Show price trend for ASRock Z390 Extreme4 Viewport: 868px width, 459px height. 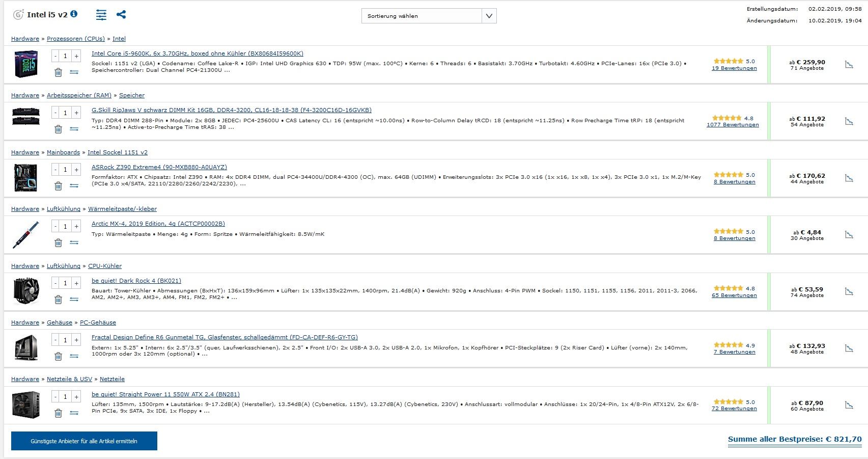tap(849, 178)
